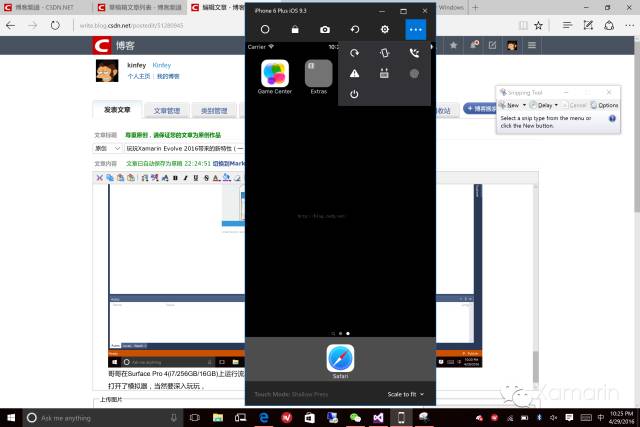This screenshot has width=640, height=427.
Task: Click the article title input field
Action: [x=184, y=149]
